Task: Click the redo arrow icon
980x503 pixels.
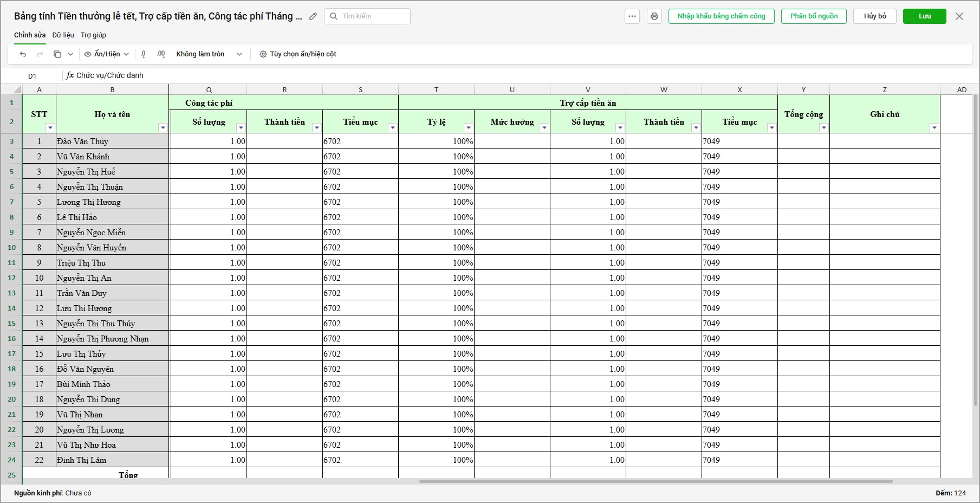Action: [40, 54]
